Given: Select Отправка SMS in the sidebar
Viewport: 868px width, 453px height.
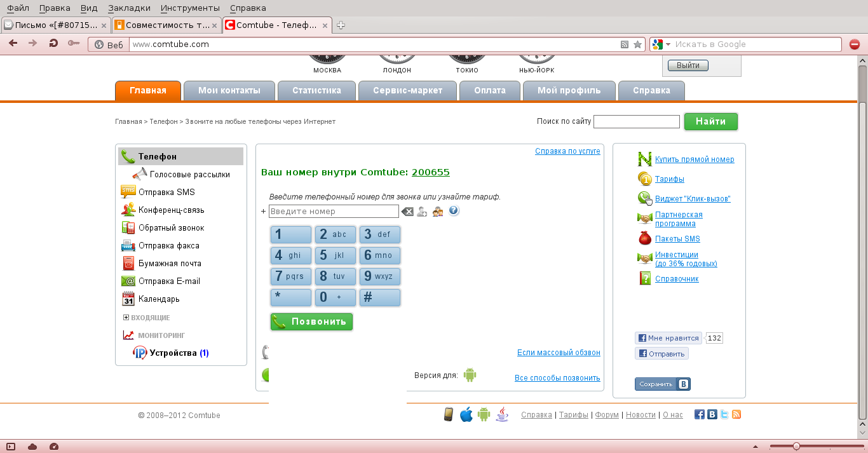Looking at the screenshot, I should [166, 192].
